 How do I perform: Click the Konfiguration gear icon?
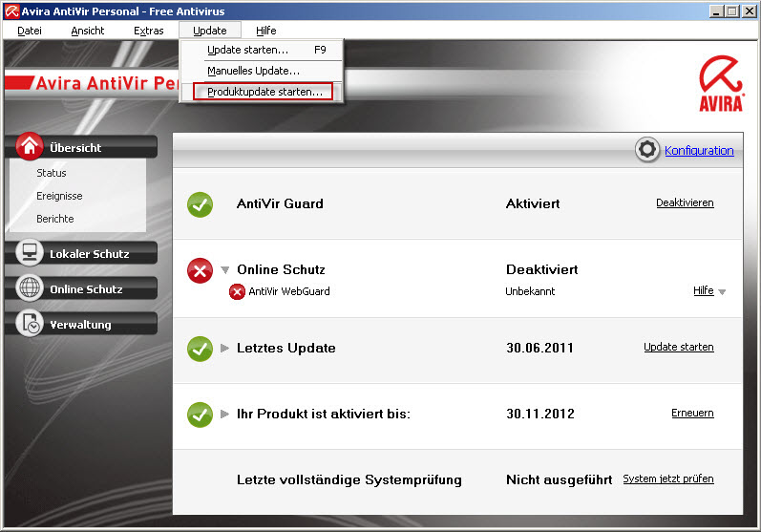[647, 150]
